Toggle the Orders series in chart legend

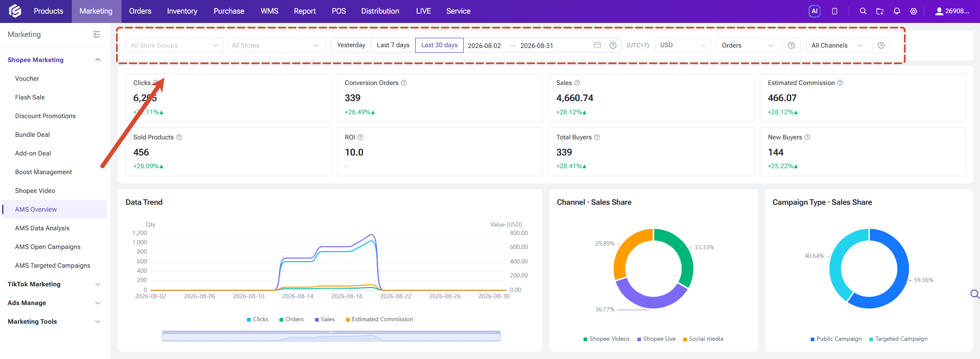[292, 319]
